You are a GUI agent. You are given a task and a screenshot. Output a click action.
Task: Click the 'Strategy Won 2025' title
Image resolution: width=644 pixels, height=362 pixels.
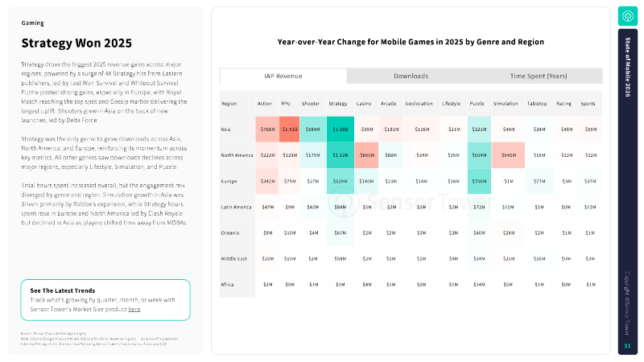(x=66, y=43)
